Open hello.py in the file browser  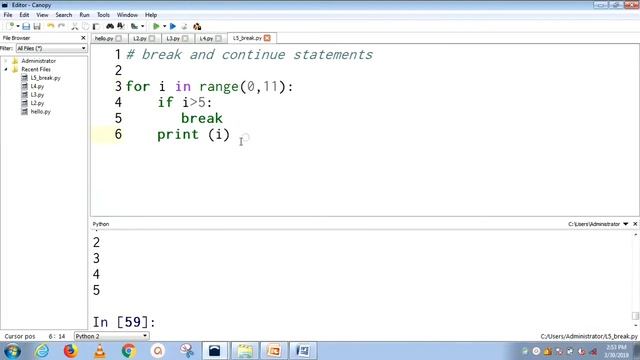(x=40, y=111)
